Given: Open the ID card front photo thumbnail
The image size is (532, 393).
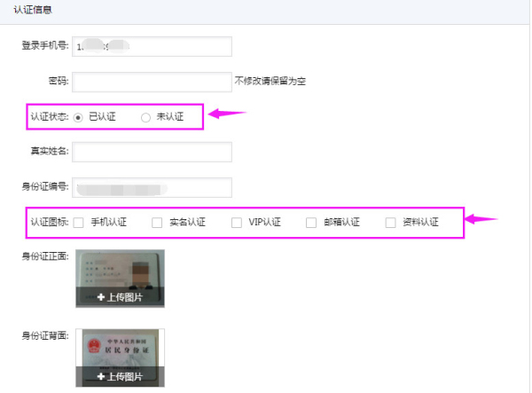Looking at the screenshot, I should 120,271.
